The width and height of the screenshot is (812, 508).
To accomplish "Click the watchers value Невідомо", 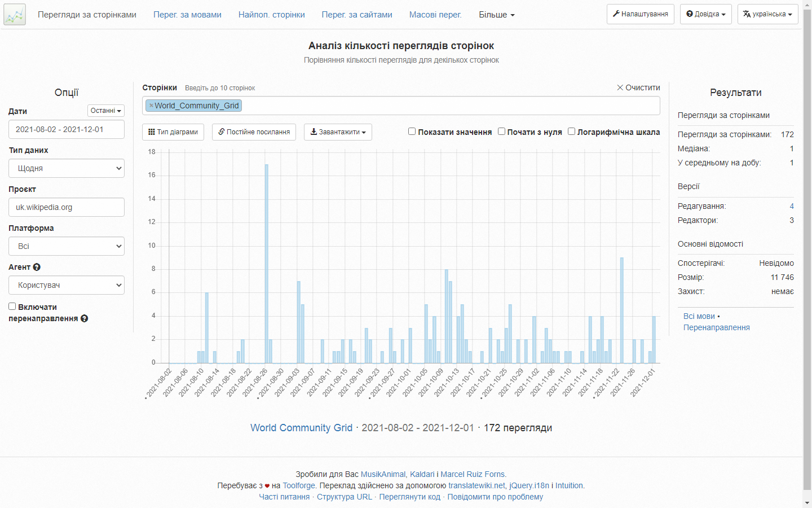I will click(776, 263).
